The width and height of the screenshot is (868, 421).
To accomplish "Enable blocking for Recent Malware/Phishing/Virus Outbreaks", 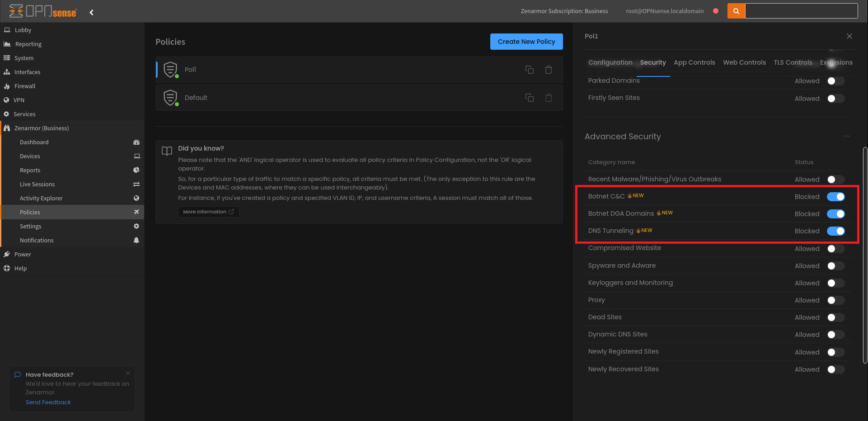I will pos(835,180).
